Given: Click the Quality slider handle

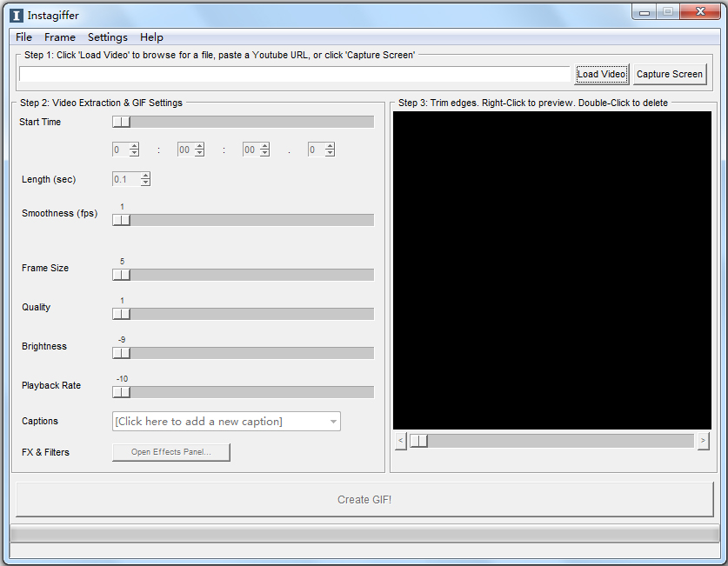Looking at the screenshot, I should click(x=121, y=314).
